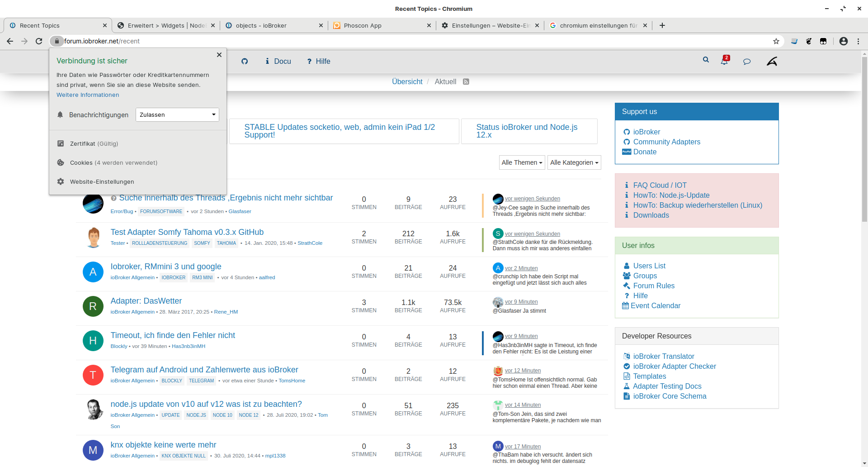The height and width of the screenshot is (467, 868).
Task: Open the chat speech bubble icon
Action: [747, 61]
